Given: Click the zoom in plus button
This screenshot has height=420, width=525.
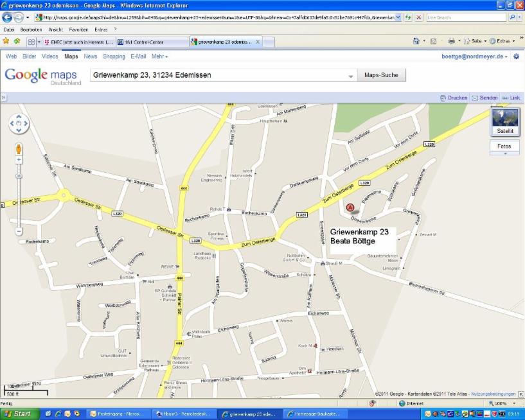Looking at the screenshot, I should [x=19, y=159].
